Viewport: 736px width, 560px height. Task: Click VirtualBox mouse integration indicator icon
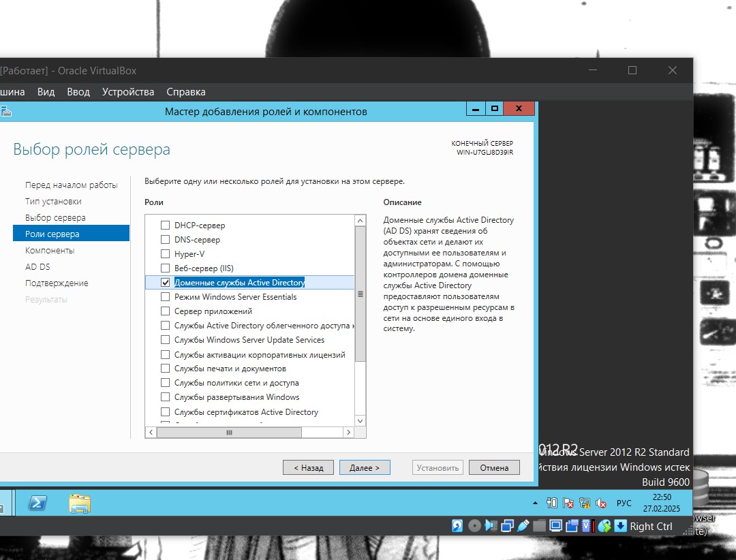[x=604, y=526]
